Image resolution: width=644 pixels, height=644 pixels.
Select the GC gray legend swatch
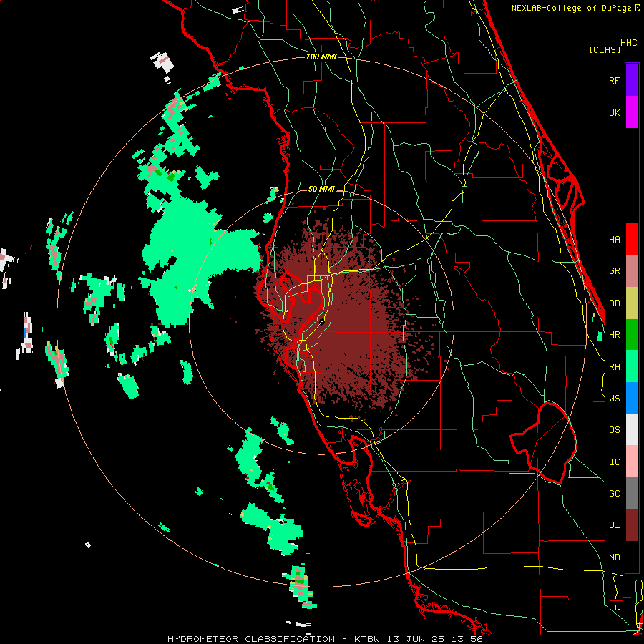pyautogui.click(x=632, y=493)
